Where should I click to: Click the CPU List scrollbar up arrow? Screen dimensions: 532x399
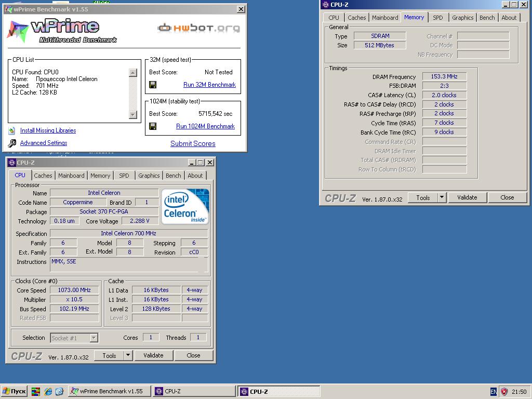[x=133, y=73]
